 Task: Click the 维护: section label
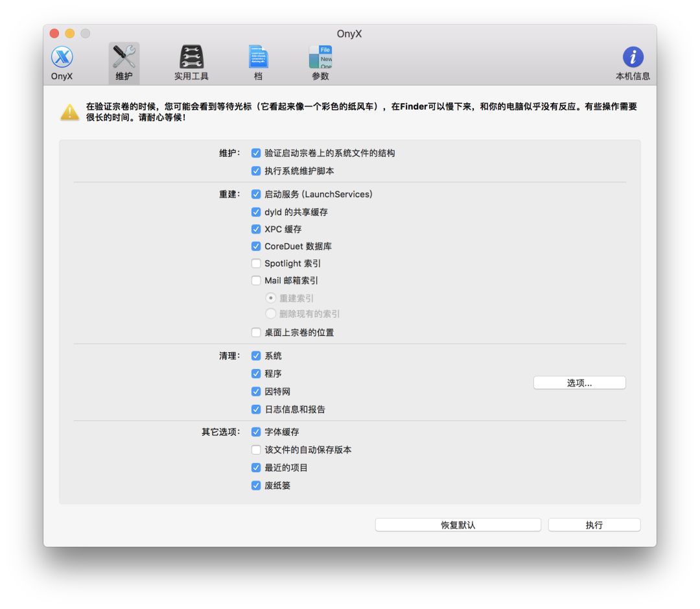tap(229, 153)
